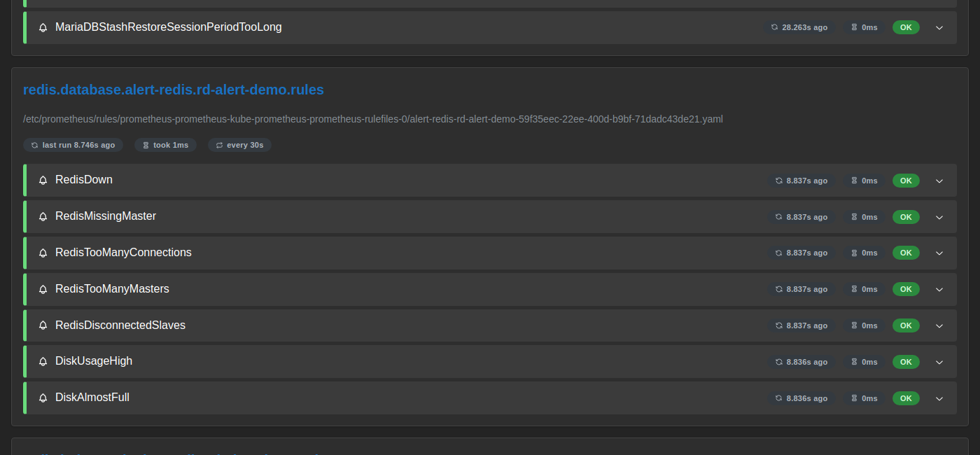Click OK status badge for RedisMissingMaster
The height and width of the screenshot is (455, 980).
(906, 217)
